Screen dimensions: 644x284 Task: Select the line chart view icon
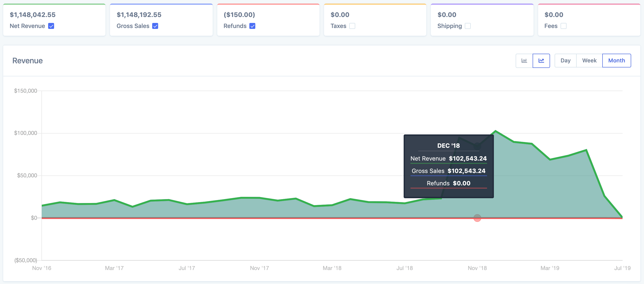541,61
